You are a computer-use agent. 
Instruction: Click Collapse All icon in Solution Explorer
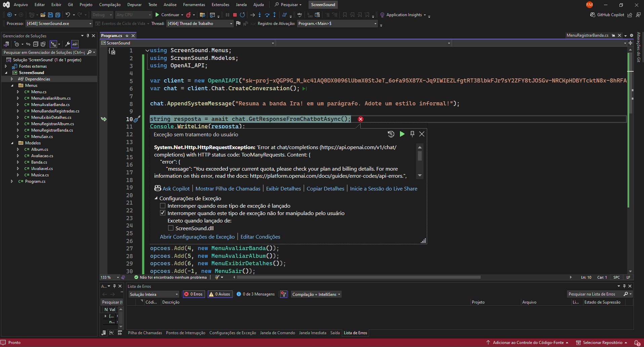point(36,44)
